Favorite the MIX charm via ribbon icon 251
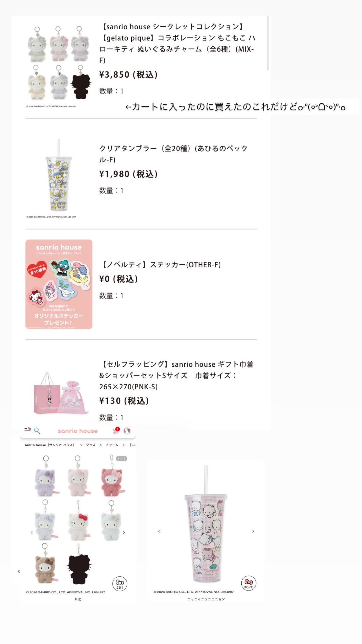This screenshot has width=362, height=644. (120, 583)
